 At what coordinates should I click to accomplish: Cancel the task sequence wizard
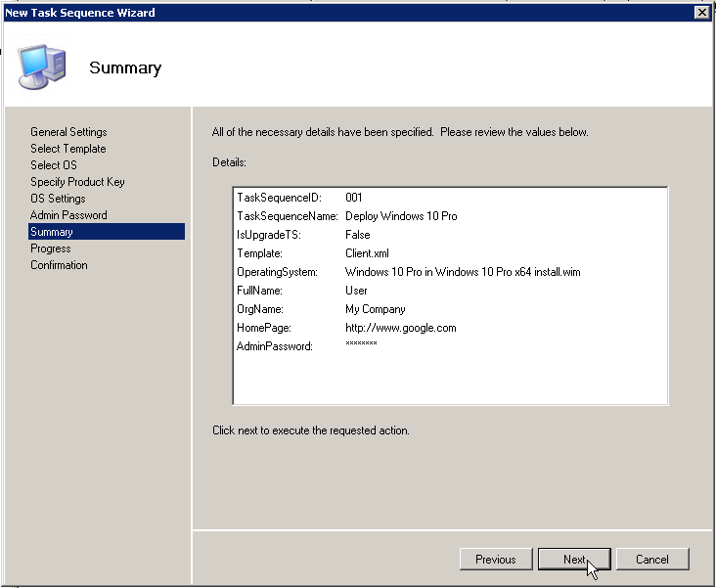[x=651, y=560]
